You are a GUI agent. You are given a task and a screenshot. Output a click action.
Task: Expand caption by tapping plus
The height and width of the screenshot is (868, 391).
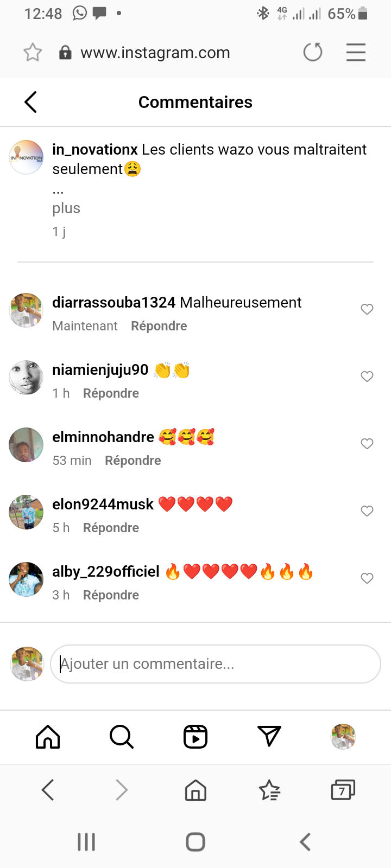click(66, 208)
